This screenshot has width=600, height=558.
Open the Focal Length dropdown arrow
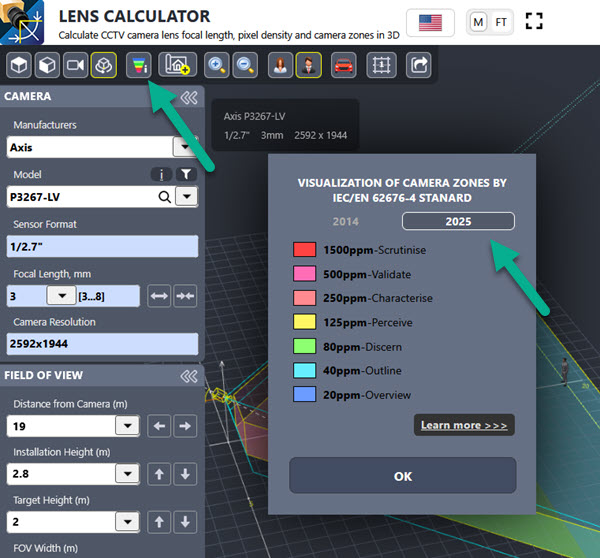(62, 295)
